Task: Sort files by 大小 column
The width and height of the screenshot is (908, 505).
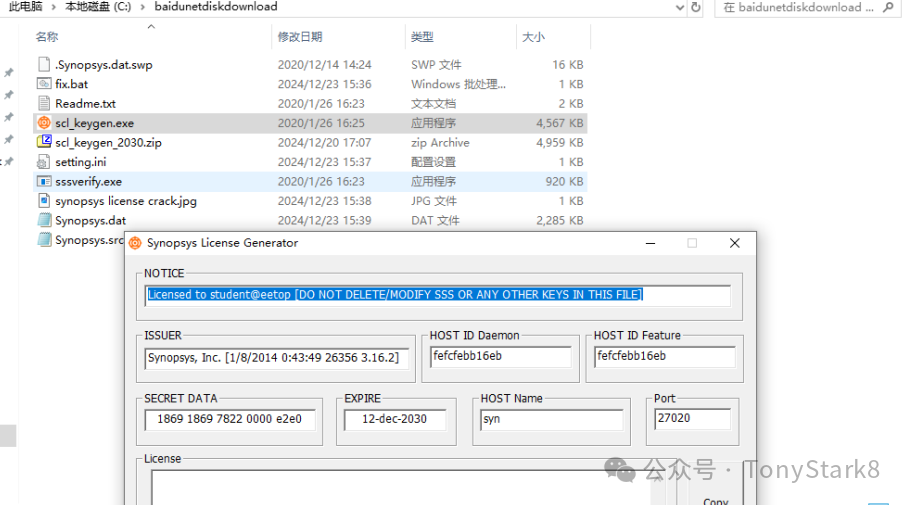Action: [533, 37]
